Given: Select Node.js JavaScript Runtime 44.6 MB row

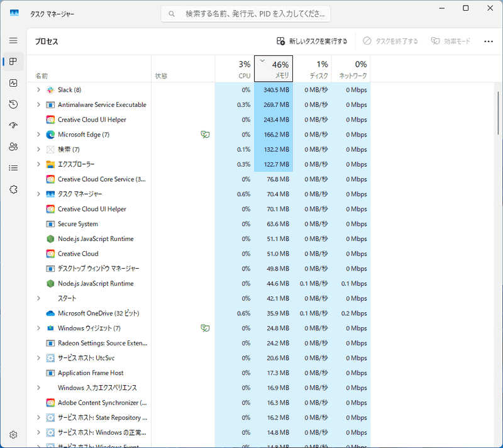Looking at the screenshot, I should tap(199, 283).
